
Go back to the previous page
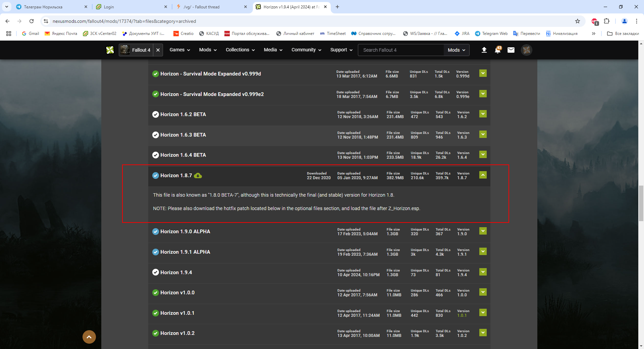tap(7, 21)
